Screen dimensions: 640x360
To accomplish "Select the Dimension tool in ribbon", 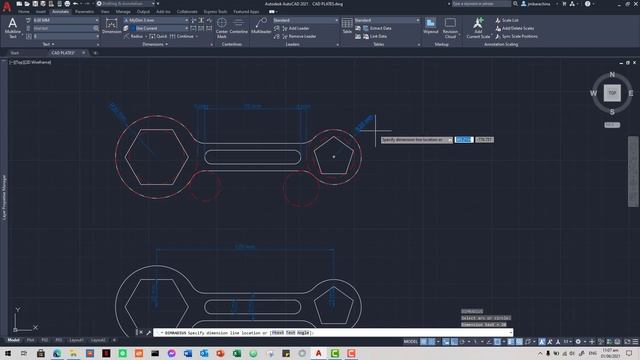I will point(111,26).
